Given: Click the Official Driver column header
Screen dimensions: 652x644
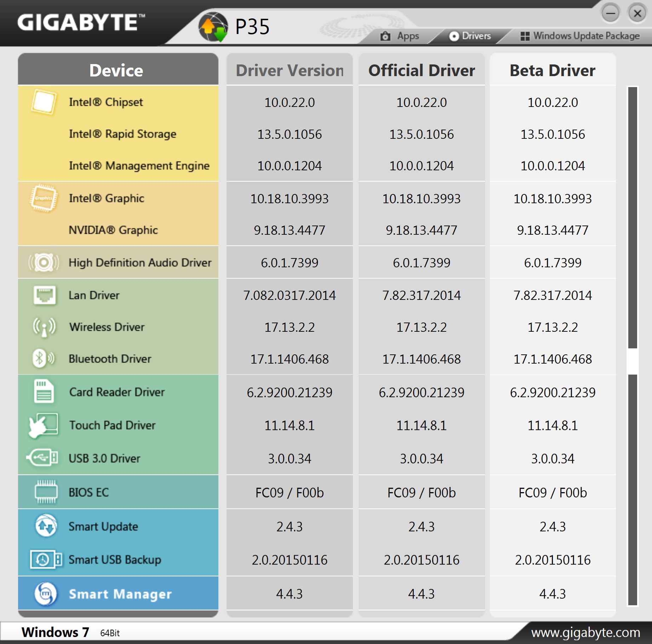Looking at the screenshot, I should 422,70.
